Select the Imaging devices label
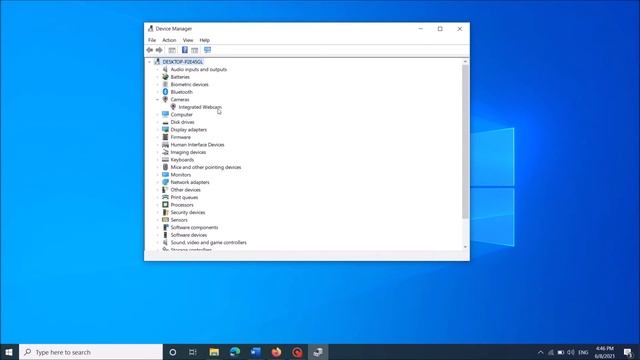Screen dimensions: 640x360 tap(188, 152)
